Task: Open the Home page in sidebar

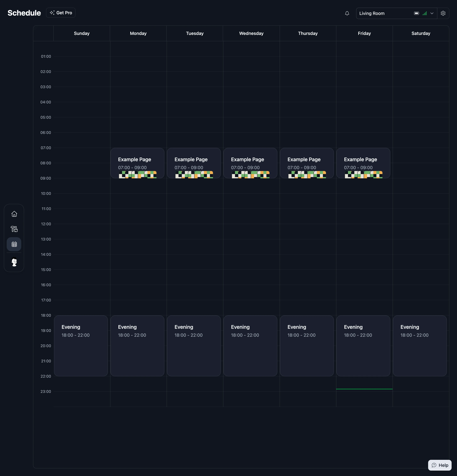Action: pos(14,214)
